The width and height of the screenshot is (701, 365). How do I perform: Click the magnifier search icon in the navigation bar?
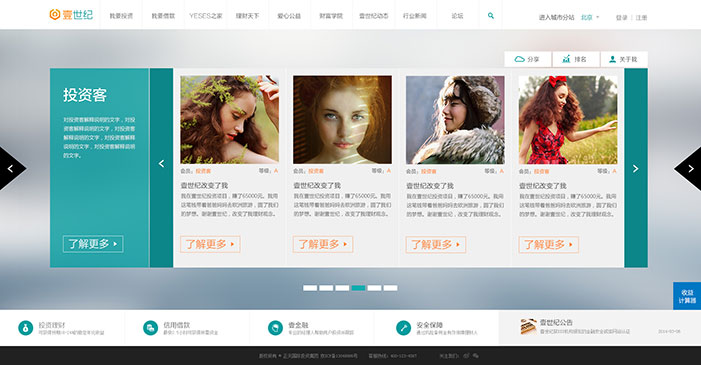tap(490, 16)
